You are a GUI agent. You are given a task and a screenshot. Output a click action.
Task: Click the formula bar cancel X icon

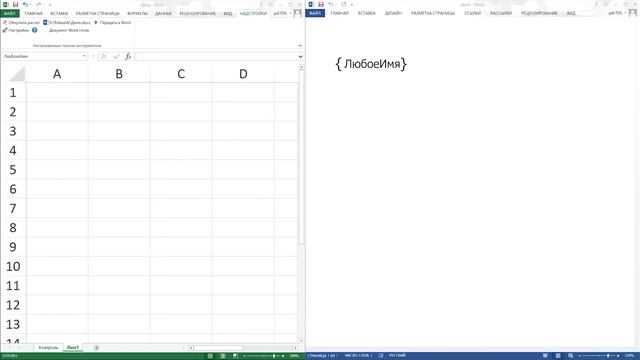pos(104,56)
